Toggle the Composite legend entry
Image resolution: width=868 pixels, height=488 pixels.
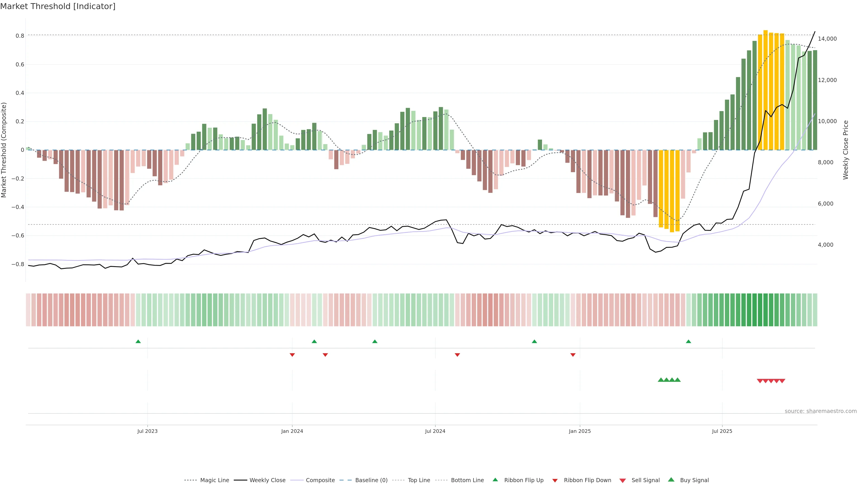(320, 480)
